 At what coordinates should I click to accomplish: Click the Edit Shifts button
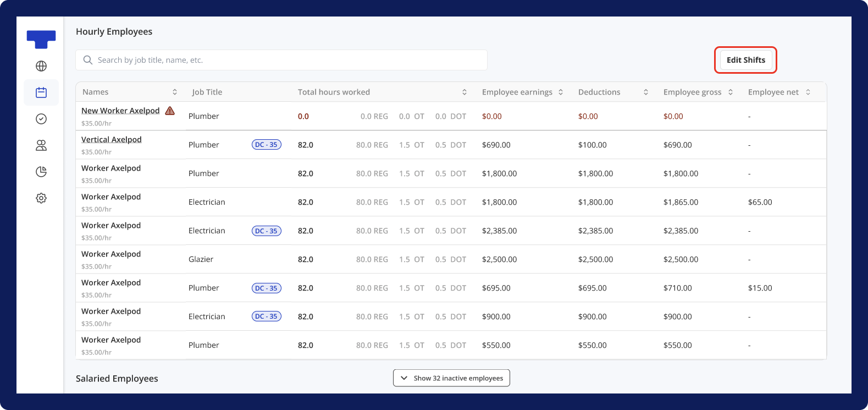point(746,60)
